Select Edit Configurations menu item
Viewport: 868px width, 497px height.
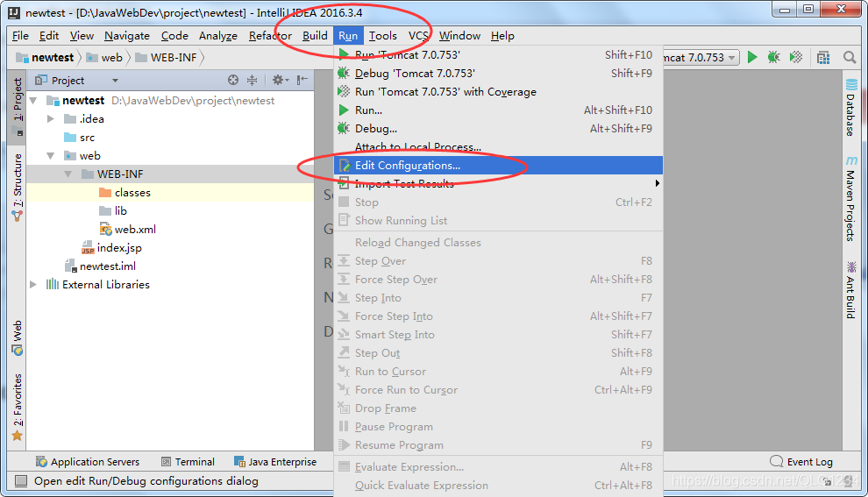[498, 166]
